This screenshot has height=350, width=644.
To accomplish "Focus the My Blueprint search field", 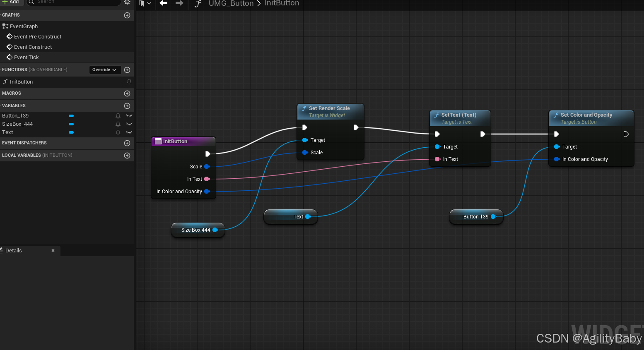I will click(74, 2).
